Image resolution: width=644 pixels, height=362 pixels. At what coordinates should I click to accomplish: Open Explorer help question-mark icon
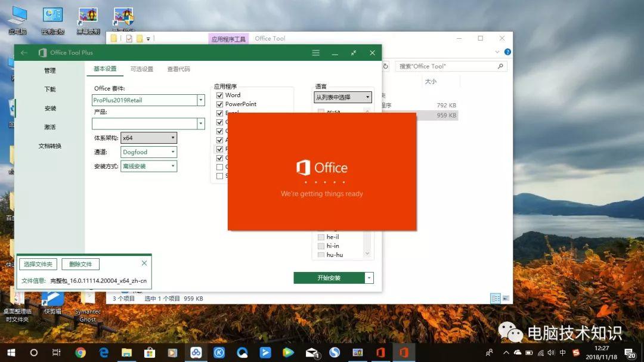pyautogui.click(x=507, y=52)
